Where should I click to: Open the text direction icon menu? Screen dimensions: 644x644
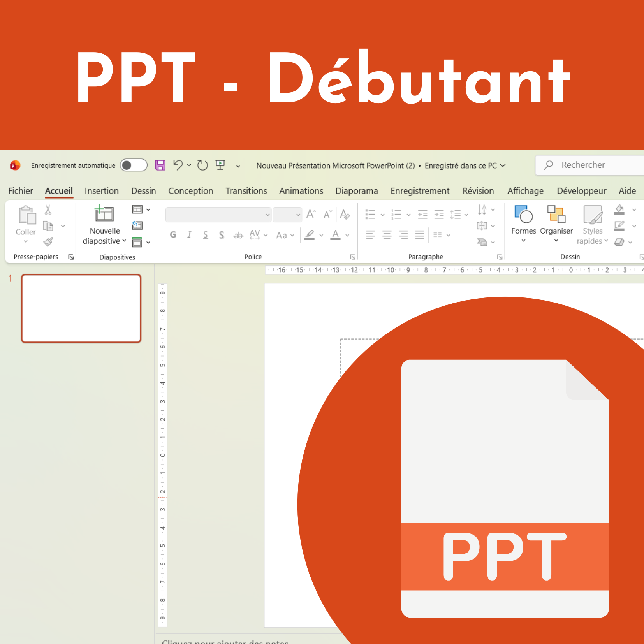click(x=486, y=209)
